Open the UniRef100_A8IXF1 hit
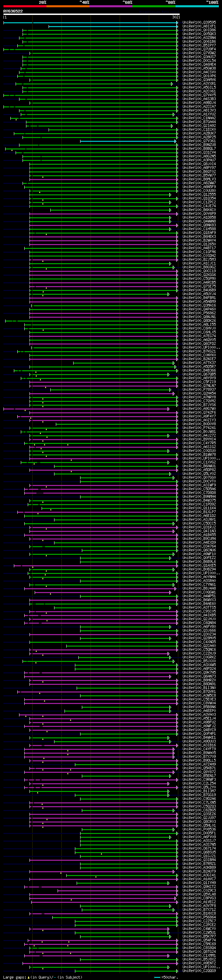Screen dimensions: 222x980 (x=199, y=26)
